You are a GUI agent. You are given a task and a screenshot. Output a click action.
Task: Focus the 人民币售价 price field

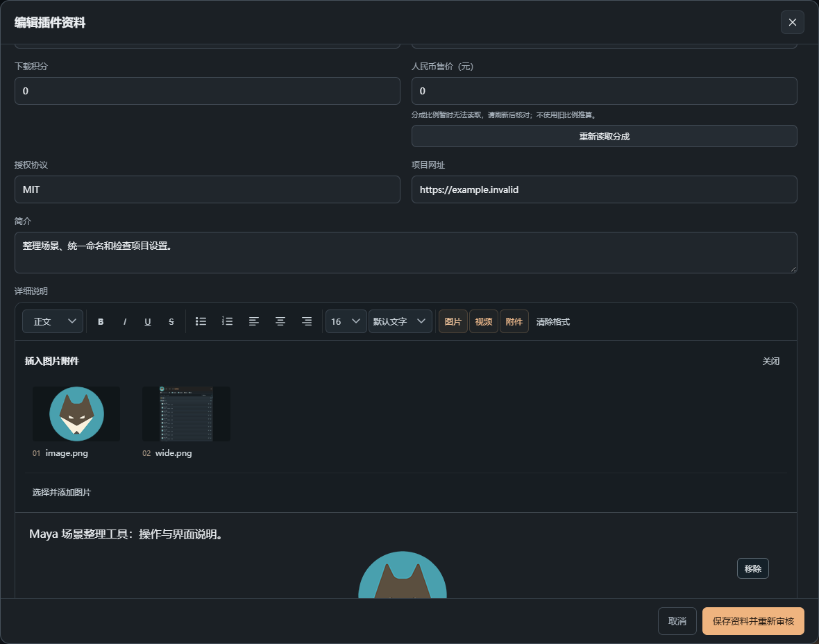click(605, 91)
